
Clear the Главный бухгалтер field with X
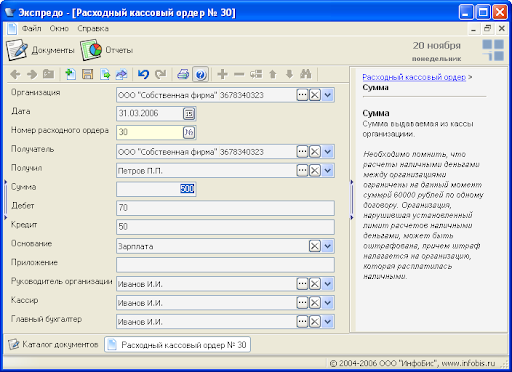coord(315,322)
